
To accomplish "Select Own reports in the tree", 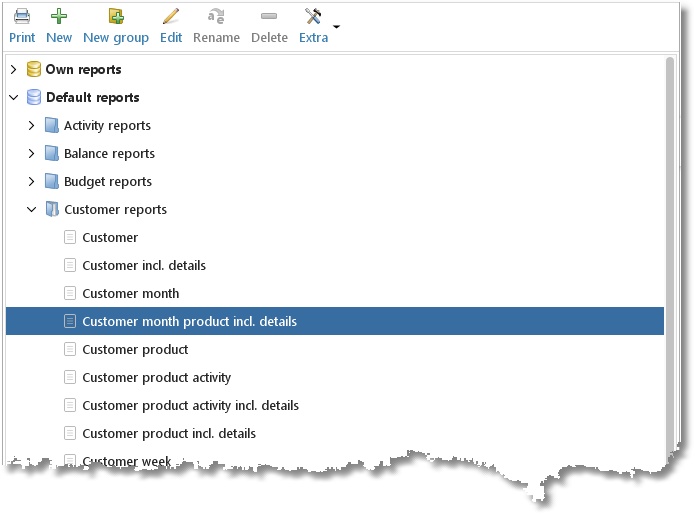I will [83, 70].
